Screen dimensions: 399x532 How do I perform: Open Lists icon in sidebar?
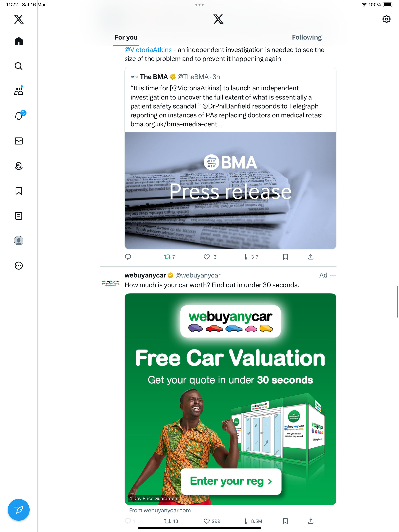click(x=19, y=216)
